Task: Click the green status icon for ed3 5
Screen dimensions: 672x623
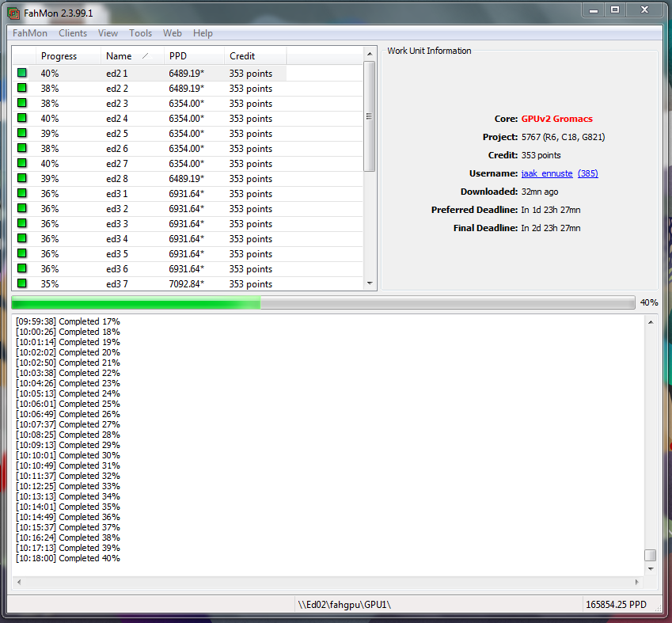Action: click(22, 254)
